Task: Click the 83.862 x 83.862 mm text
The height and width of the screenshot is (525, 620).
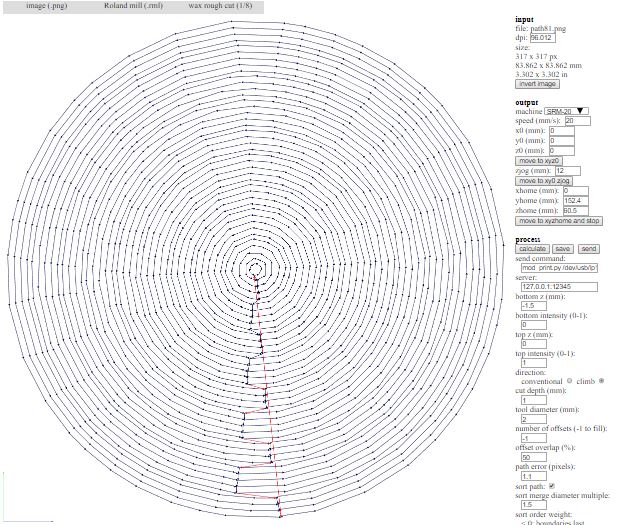Action: tap(548, 66)
